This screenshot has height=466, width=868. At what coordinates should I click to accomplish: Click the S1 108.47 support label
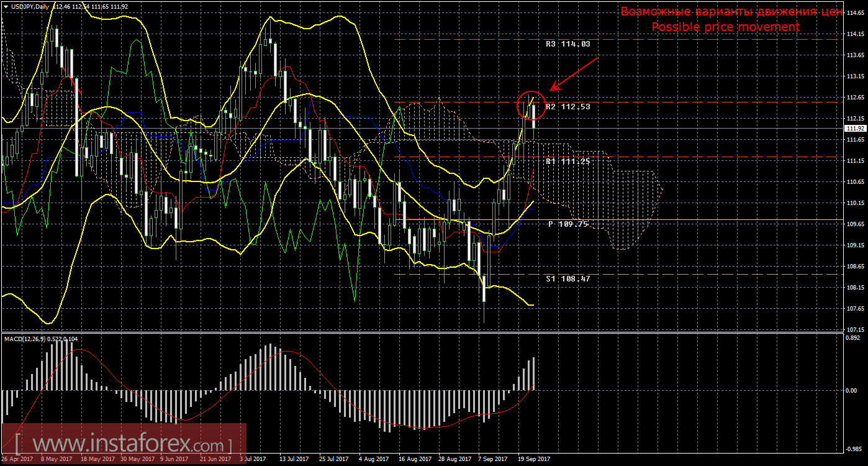(x=567, y=279)
